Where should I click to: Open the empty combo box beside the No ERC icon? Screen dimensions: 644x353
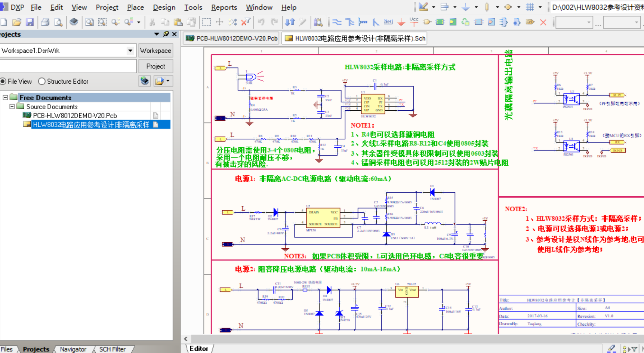pyautogui.click(x=575, y=22)
